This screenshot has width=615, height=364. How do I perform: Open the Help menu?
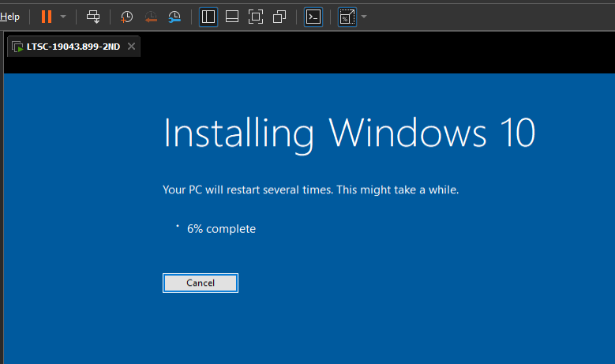coord(9,17)
